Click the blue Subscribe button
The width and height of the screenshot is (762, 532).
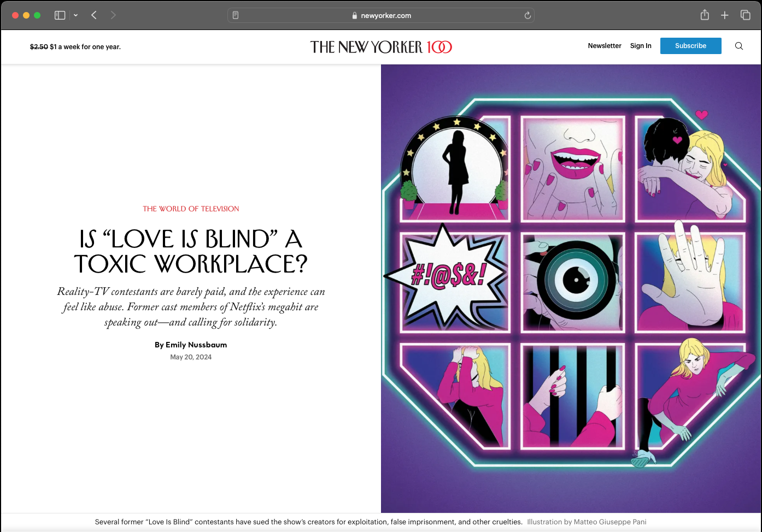(x=691, y=46)
